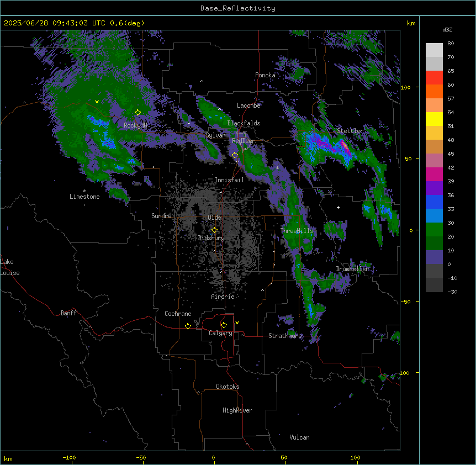
Task: Select the ThreeHills label
Action: tap(297, 231)
